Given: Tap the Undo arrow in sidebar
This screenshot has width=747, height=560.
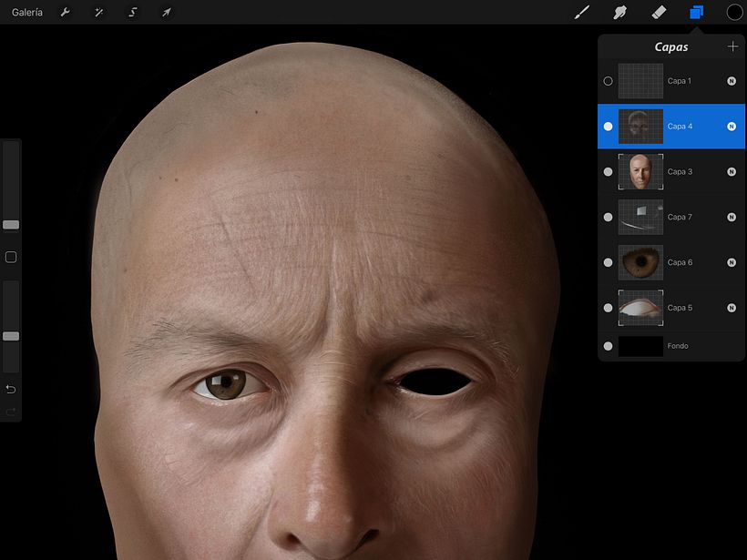Looking at the screenshot, I should click(x=11, y=390).
